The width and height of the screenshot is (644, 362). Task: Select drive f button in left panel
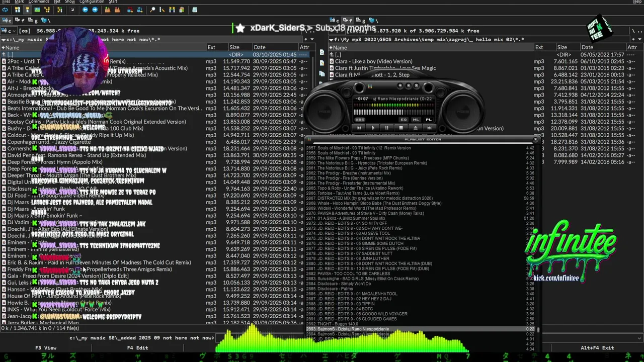(20, 21)
